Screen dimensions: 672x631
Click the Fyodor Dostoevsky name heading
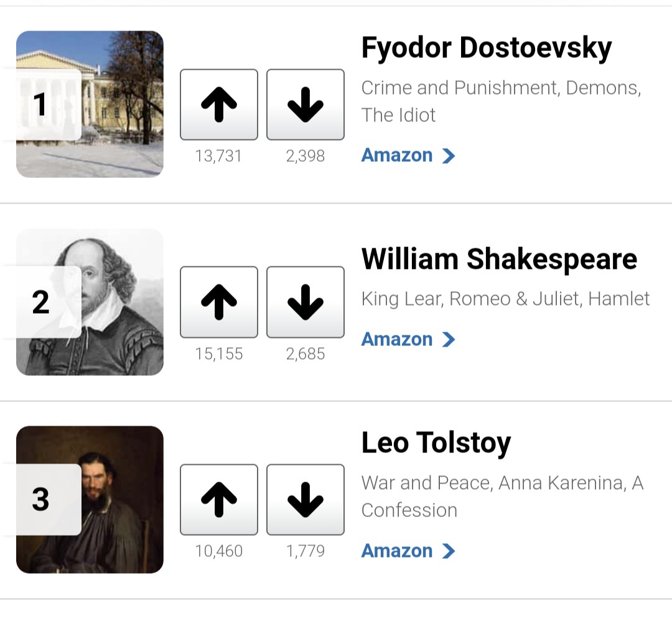[x=486, y=48]
